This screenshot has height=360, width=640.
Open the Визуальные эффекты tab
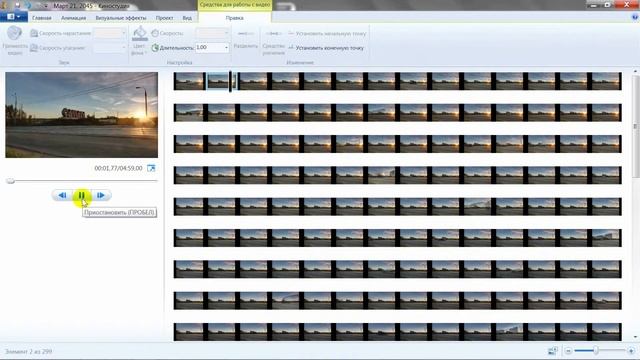point(121,18)
